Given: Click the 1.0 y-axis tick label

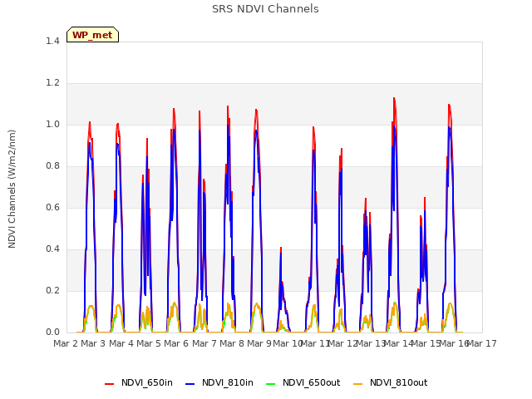Looking at the screenshot, I should pos(52,124).
